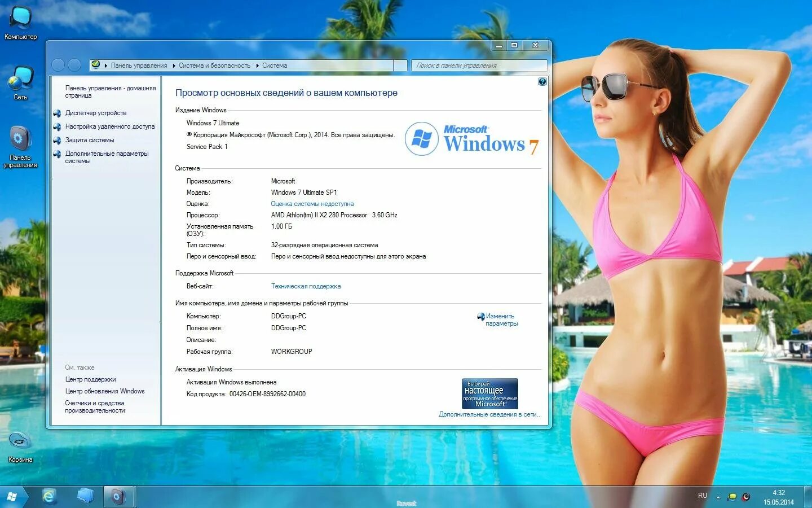Select the Windows 7 Ultimate edition text

pyautogui.click(x=213, y=123)
